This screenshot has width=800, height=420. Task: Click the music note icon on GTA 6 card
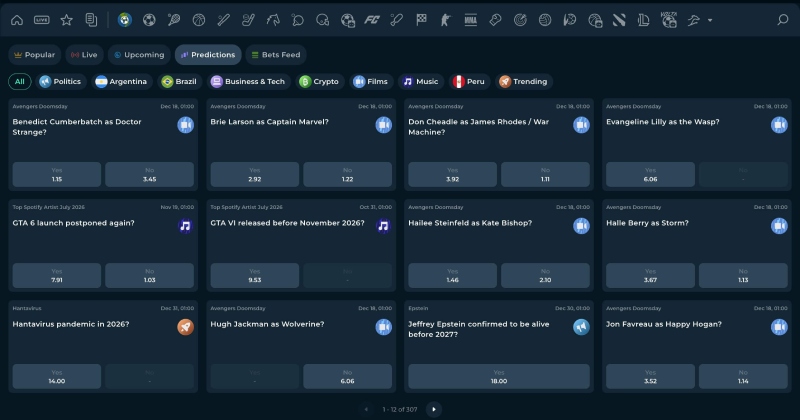185,226
